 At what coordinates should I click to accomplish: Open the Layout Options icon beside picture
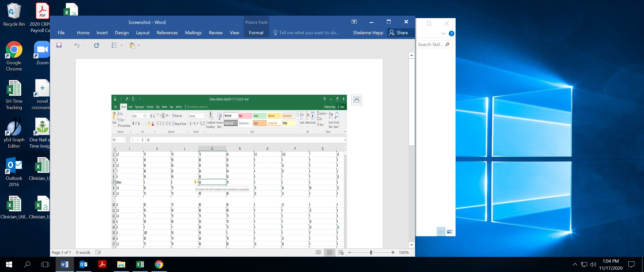point(356,100)
